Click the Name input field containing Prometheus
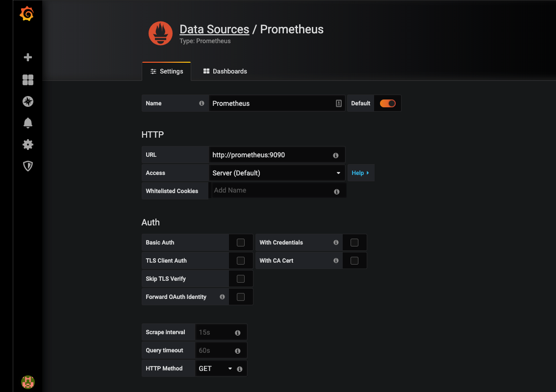This screenshot has width=556, height=392. [x=277, y=103]
